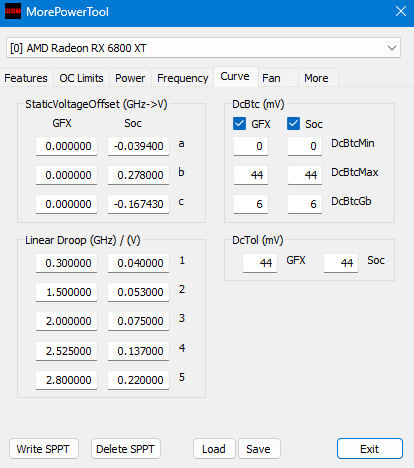Open the Power tab

click(x=130, y=78)
